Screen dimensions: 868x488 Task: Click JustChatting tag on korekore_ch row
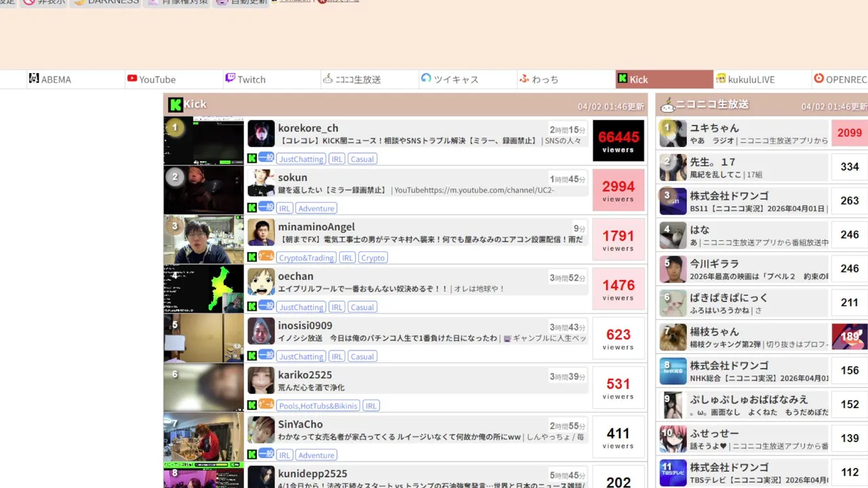[x=301, y=159]
